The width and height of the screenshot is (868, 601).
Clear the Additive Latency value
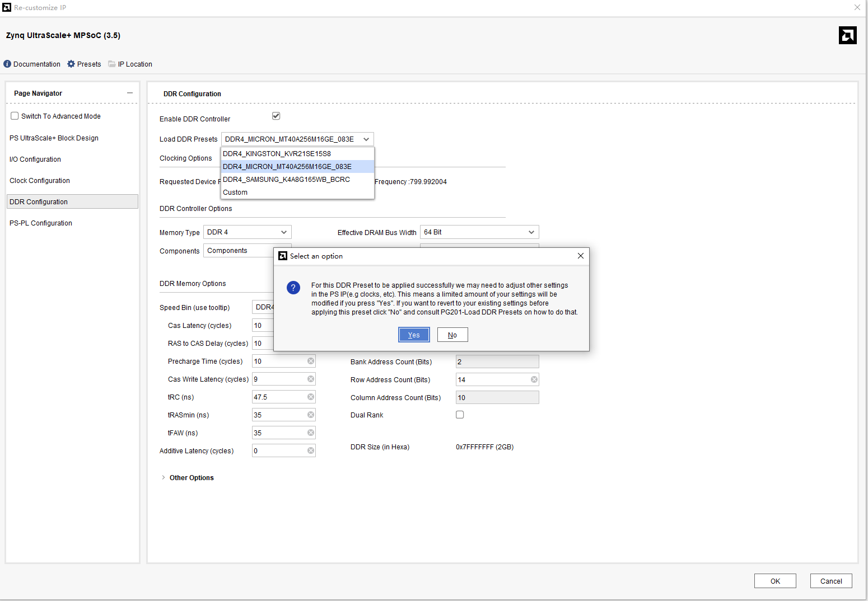click(311, 450)
